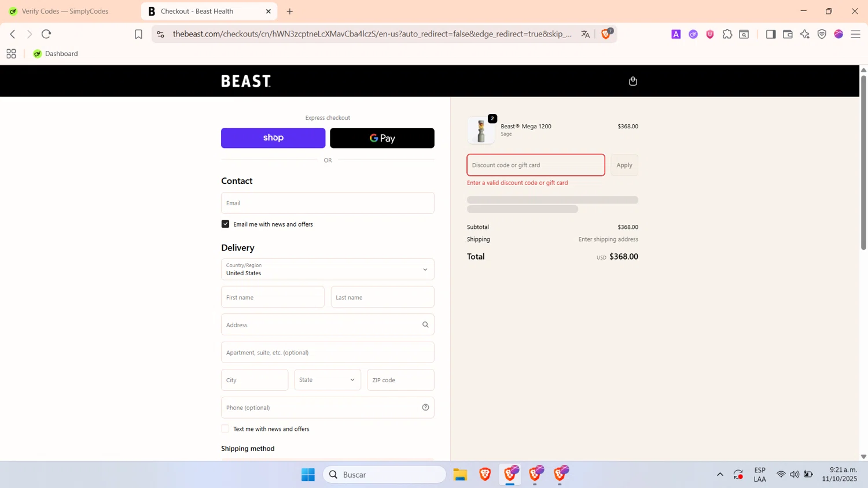The width and height of the screenshot is (868, 488).
Task: Click the ESP LAA language indicator
Action: tap(760, 475)
